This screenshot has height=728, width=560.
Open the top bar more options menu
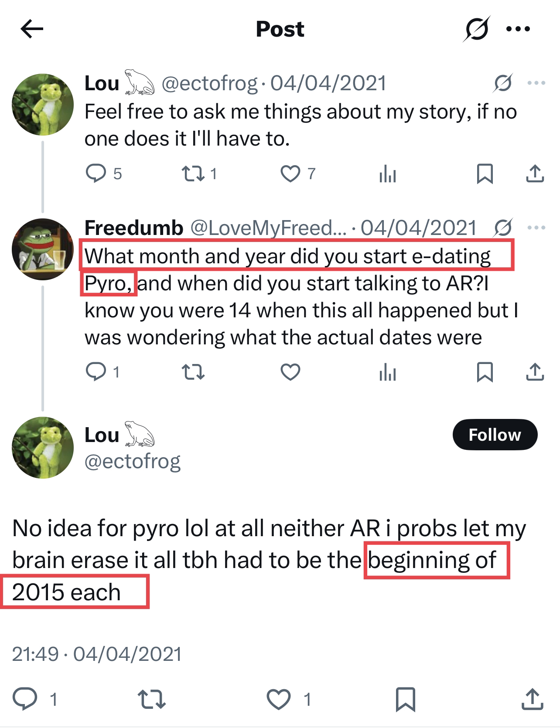518,29
